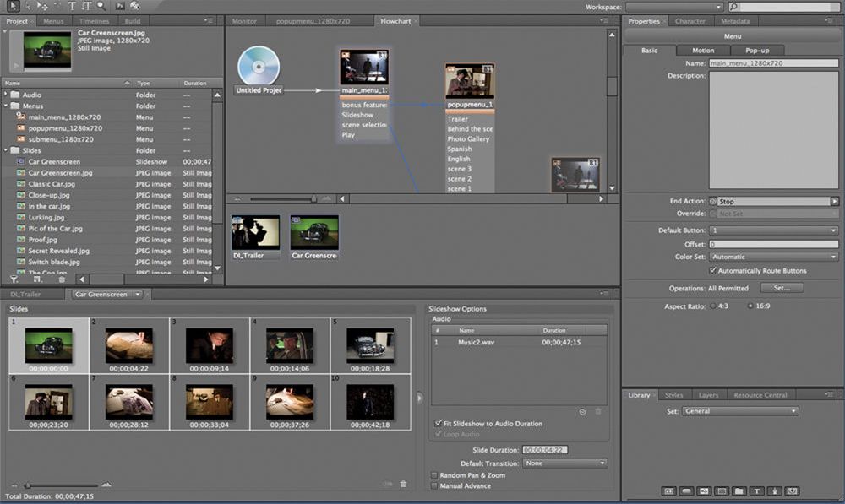Click the Set... operations button
This screenshot has height=504, width=845.
[x=781, y=288]
